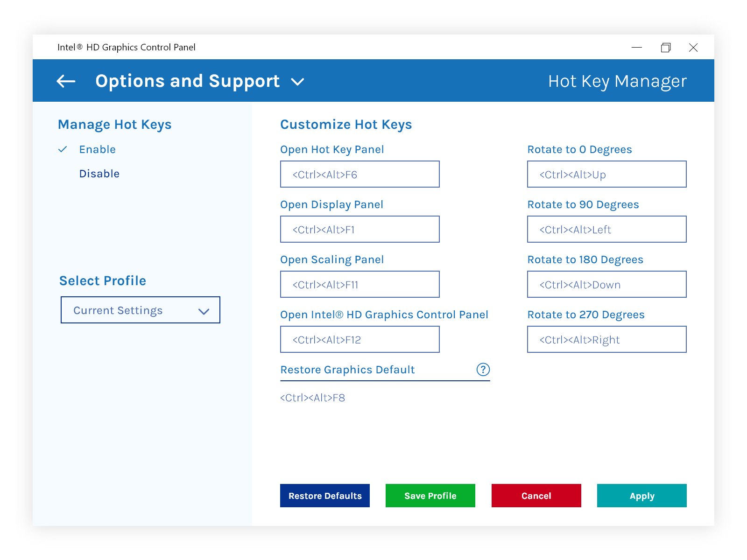The image size is (747, 560).
Task: Close the Intel HD Graphics Control Panel
Action: [693, 47]
